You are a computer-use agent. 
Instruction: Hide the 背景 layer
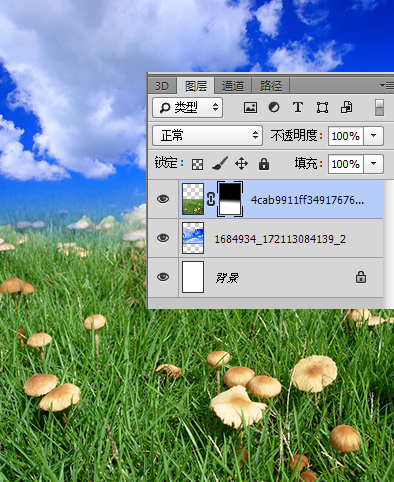[x=163, y=277]
